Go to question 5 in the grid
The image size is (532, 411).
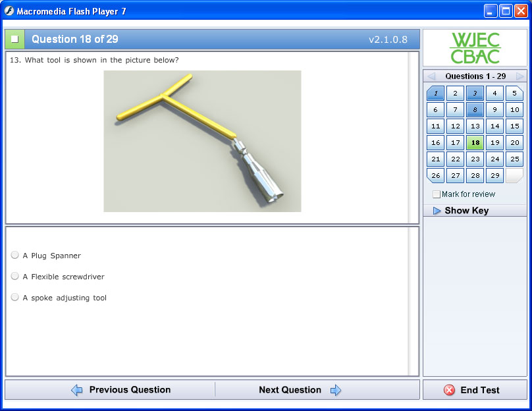click(514, 93)
